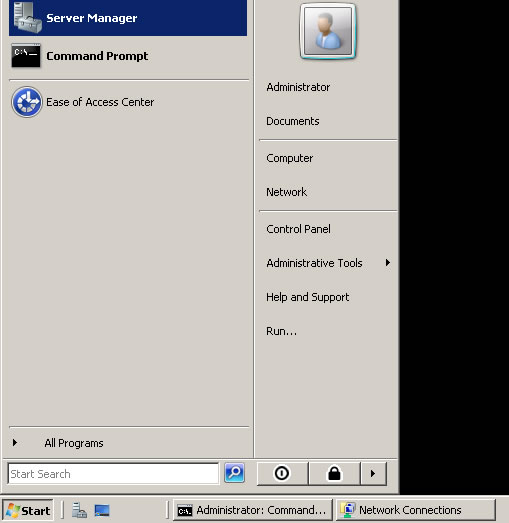Click the Server Manager toolbox icon

click(x=27, y=17)
